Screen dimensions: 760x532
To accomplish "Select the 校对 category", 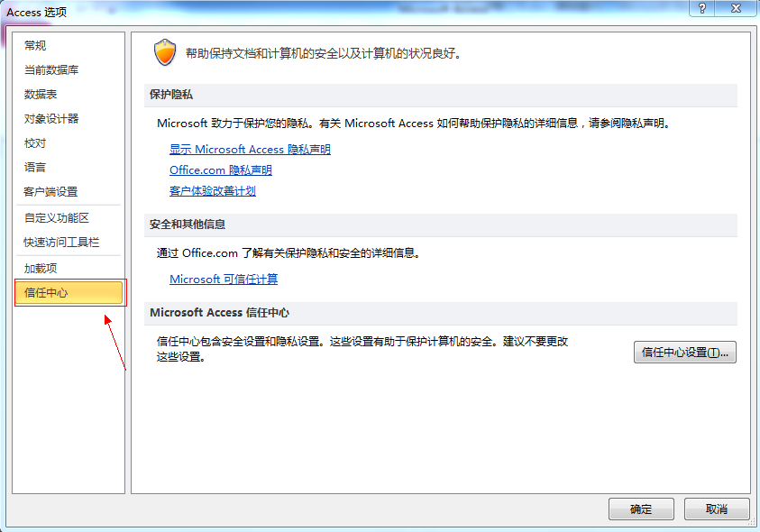I will [x=35, y=143].
